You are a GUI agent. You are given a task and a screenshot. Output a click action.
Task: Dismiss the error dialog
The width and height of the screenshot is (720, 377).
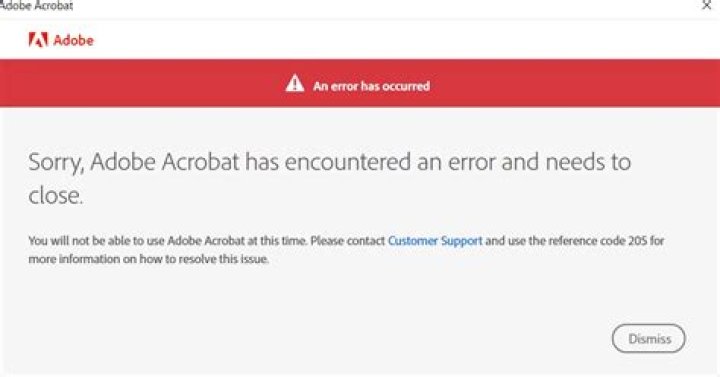(x=649, y=338)
